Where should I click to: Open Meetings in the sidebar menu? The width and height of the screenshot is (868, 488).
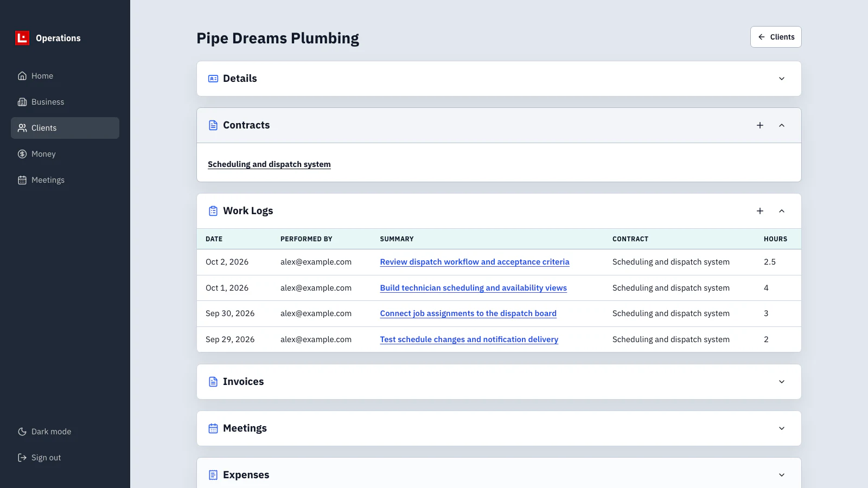(65, 180)
